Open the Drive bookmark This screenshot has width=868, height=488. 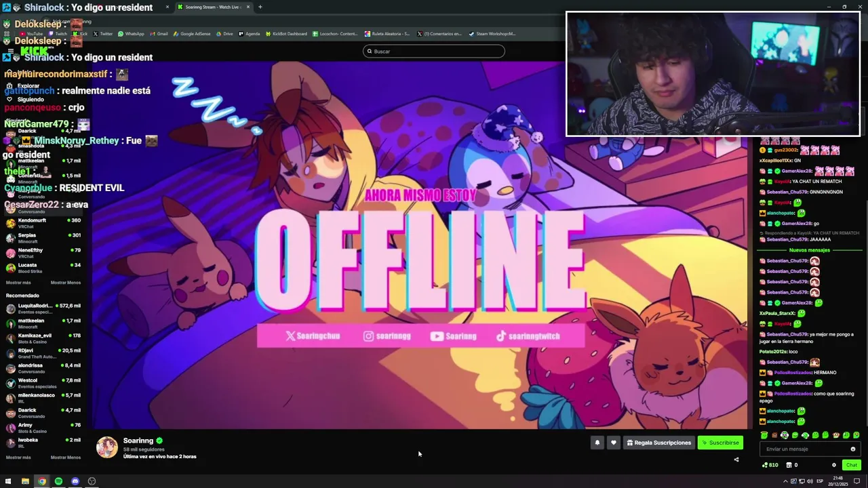[224, 33]
